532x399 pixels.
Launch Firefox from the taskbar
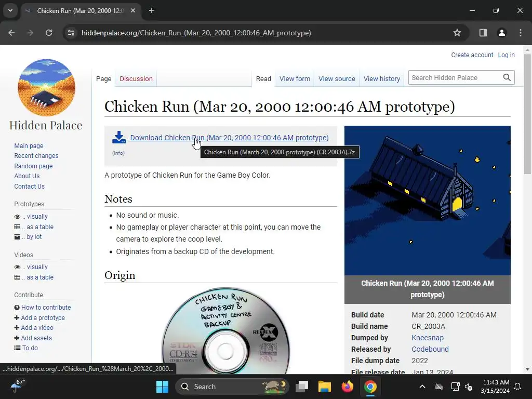tap(348, 387)
